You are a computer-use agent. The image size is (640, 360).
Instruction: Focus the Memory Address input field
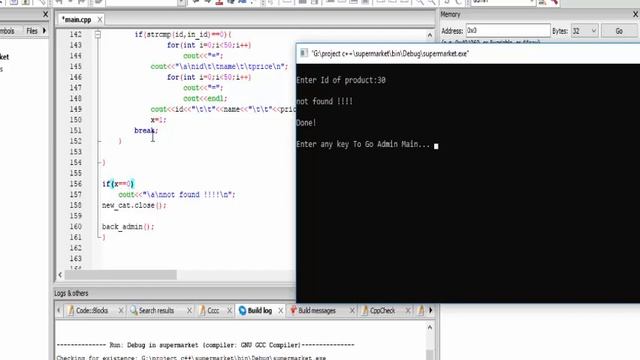coord(508,31)
